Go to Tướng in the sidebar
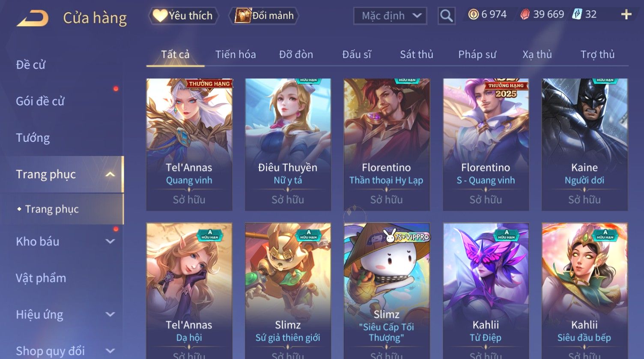 (33, 138)
